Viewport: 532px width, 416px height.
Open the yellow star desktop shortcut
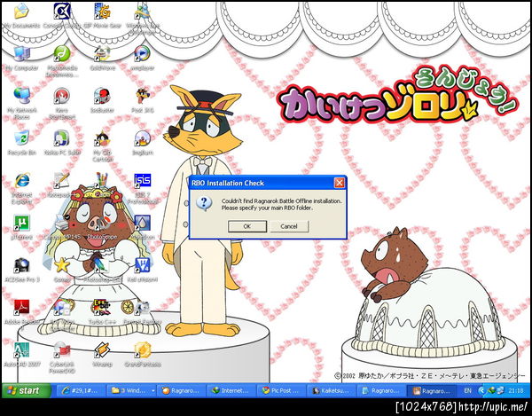pos(62,269)
